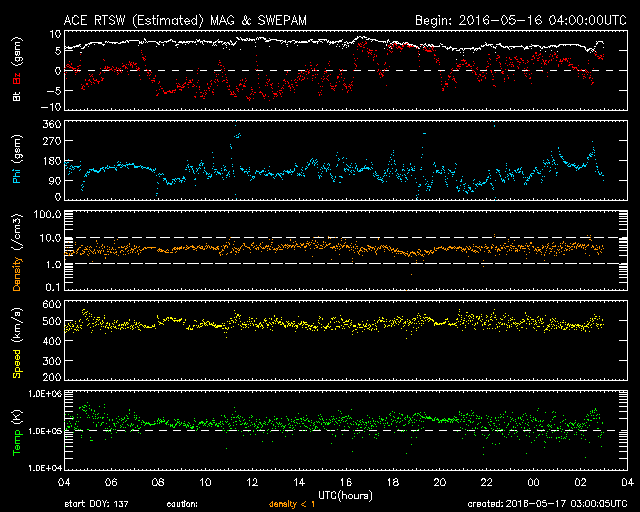Image resolution: width=640 pixels, height=512 pixels.
Task: Click the 'Phi (gsm)' axis label
Action: 17,159
